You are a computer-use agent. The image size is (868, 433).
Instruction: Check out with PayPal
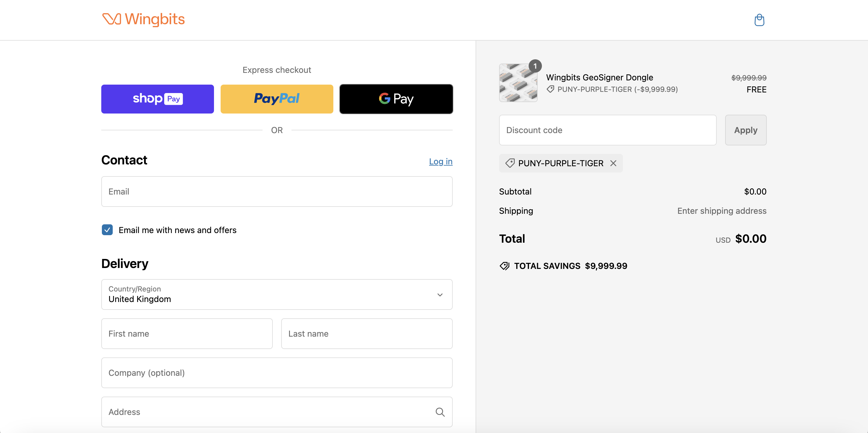pyautogui.click(x=277, y=99)
